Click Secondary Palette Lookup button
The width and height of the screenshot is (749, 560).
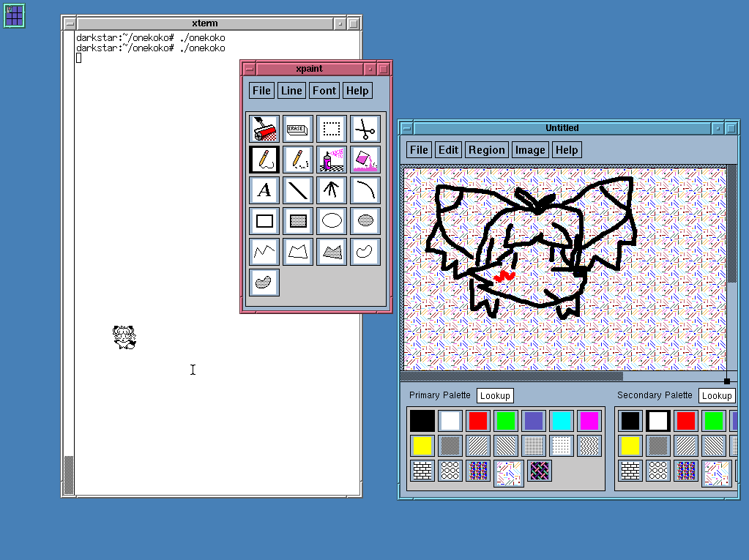click(717, 396)
